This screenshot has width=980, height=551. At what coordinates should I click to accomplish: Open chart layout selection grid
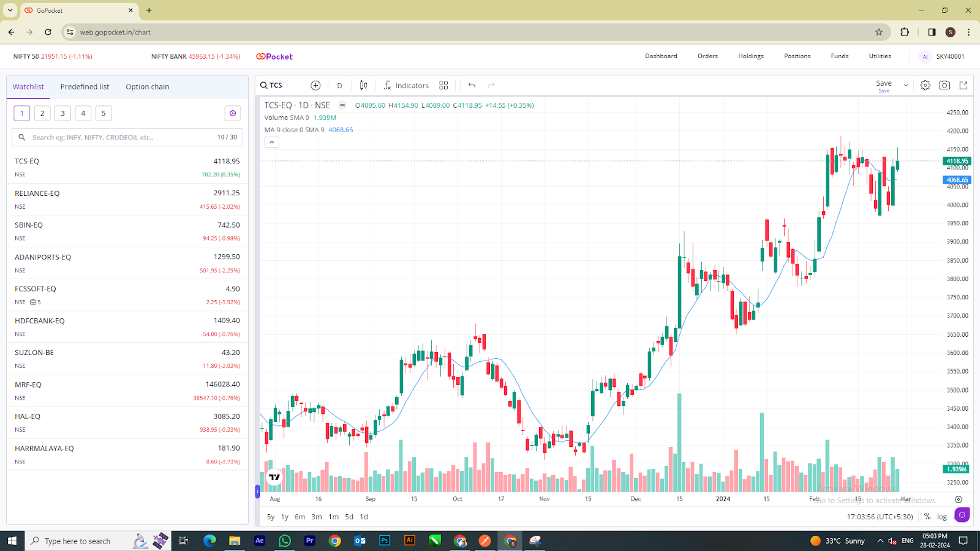(443, 85)
